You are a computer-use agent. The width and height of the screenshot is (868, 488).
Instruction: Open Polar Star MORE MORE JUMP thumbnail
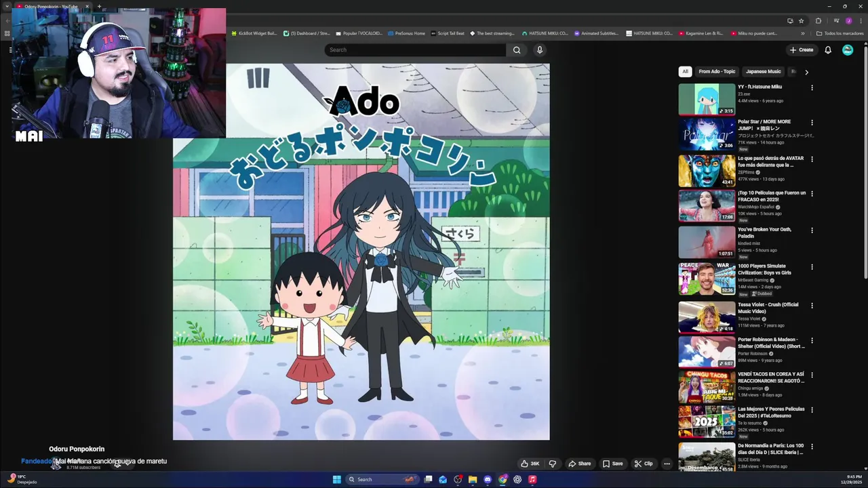(707, 134)
